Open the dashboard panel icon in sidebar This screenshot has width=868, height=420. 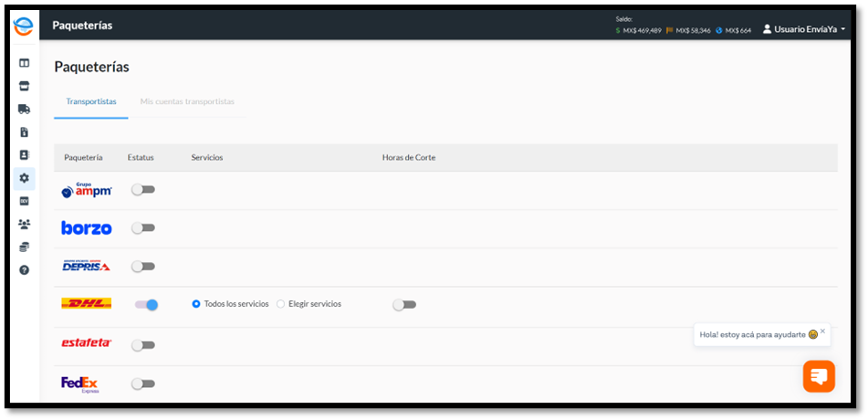[x=25, y=63]
